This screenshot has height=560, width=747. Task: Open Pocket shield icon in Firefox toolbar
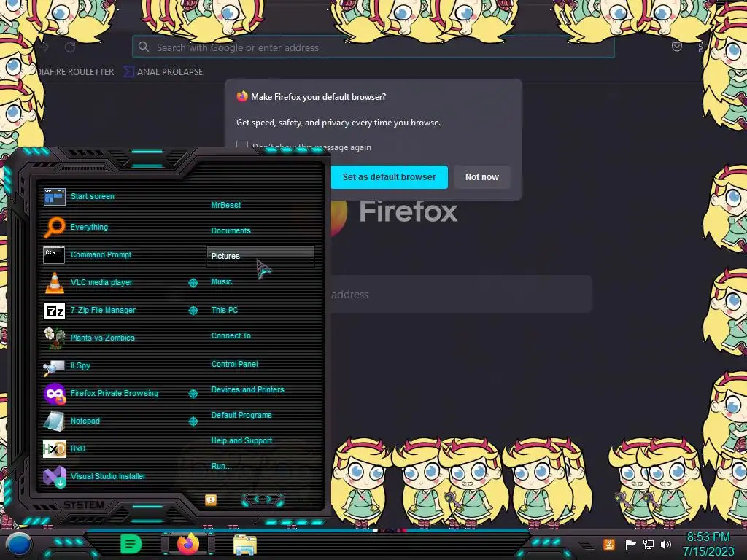676,47
